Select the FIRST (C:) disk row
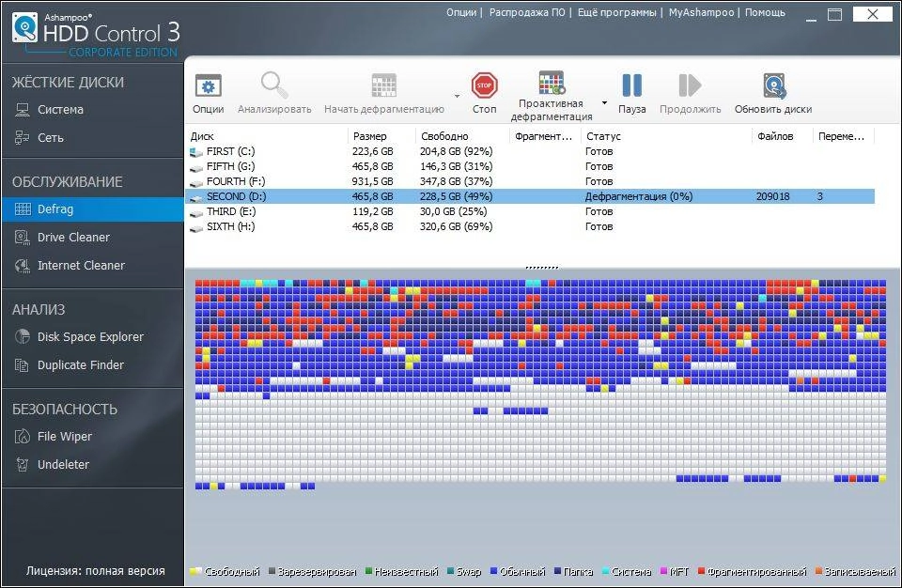This screenshot has height=588, width=902. [x=532, y=151]
